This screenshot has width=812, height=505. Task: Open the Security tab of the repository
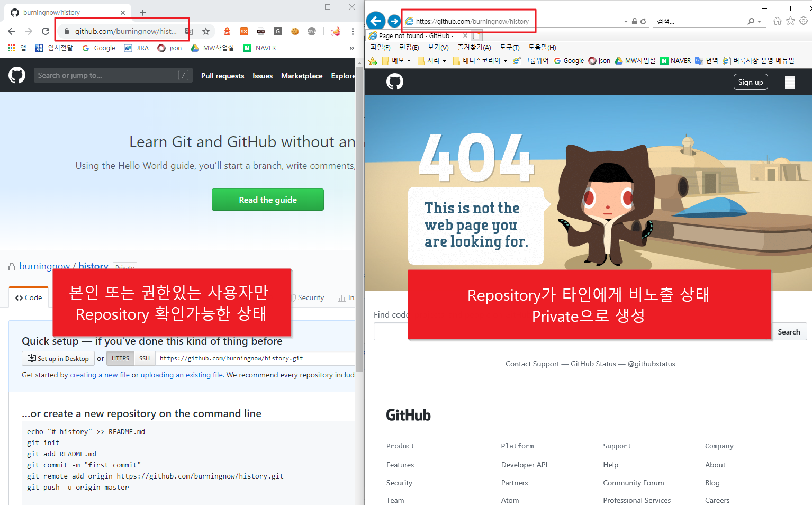click(x=308, y=297)
